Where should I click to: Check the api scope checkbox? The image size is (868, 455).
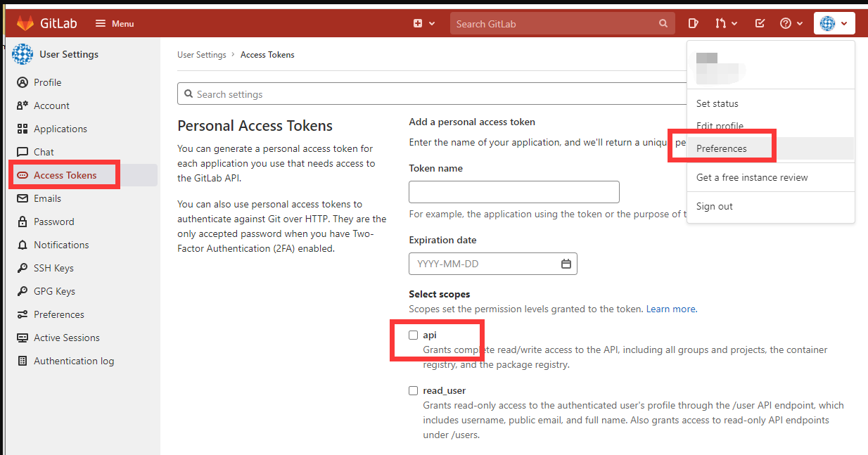coord(414,335)
